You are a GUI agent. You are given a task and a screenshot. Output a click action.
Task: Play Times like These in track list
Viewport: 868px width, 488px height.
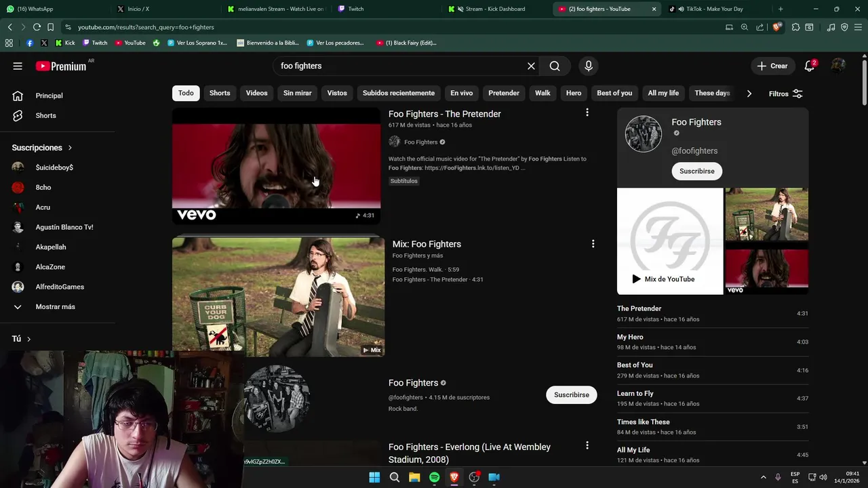713,426
